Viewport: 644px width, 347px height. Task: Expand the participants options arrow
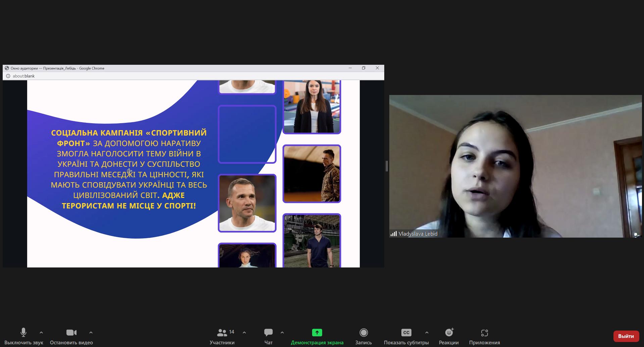pyautogui.click(x=244, y=333)
